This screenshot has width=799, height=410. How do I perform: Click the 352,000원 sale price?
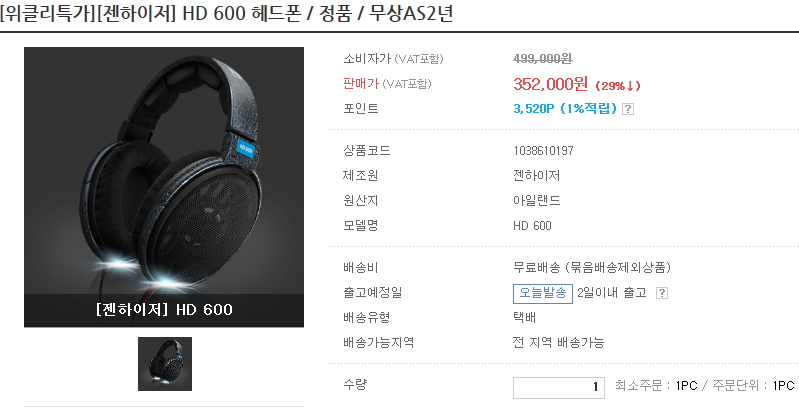550,84
